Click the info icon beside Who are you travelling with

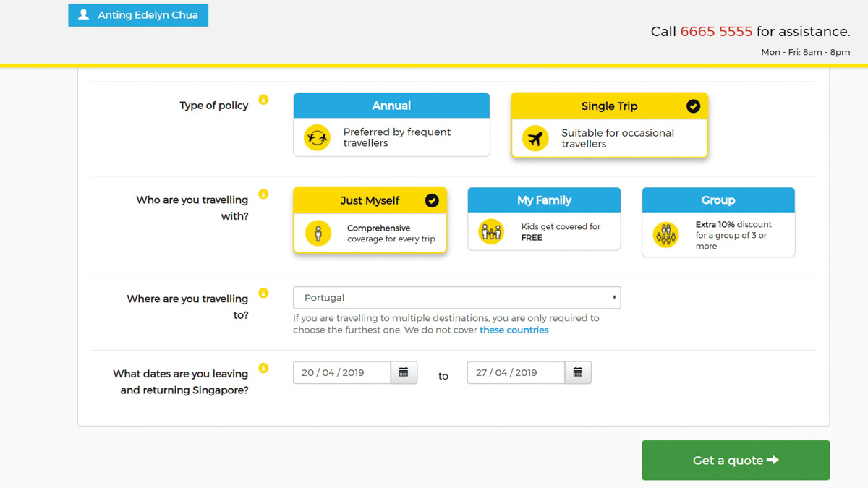click(263, 194)
